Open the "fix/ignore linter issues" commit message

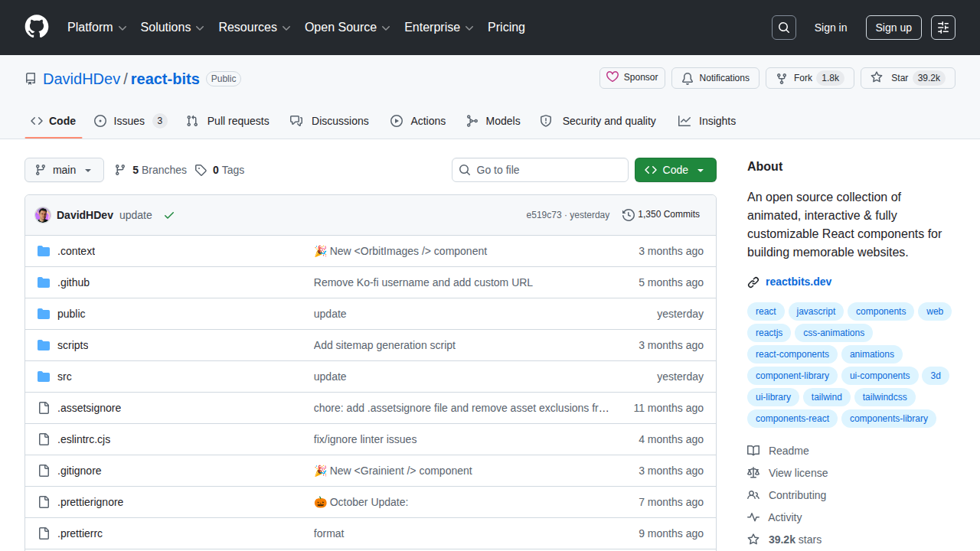point(365,439)
